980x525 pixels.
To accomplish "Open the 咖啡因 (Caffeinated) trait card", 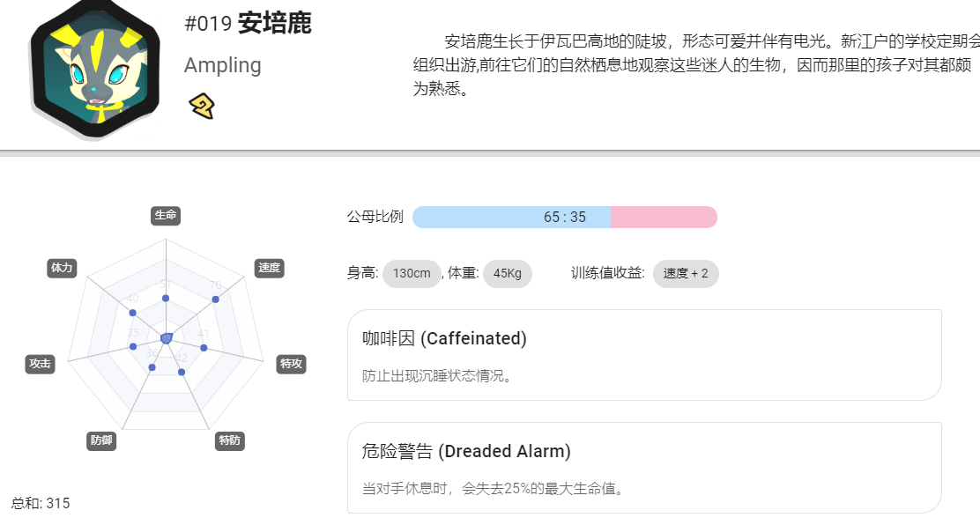I will click(x=644, y=355).
